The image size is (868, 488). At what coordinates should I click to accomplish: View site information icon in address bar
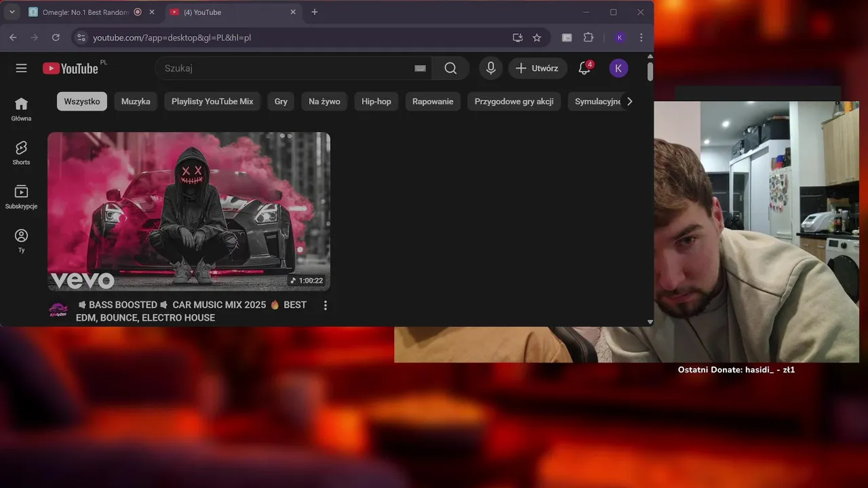click(x=81, y=38)
